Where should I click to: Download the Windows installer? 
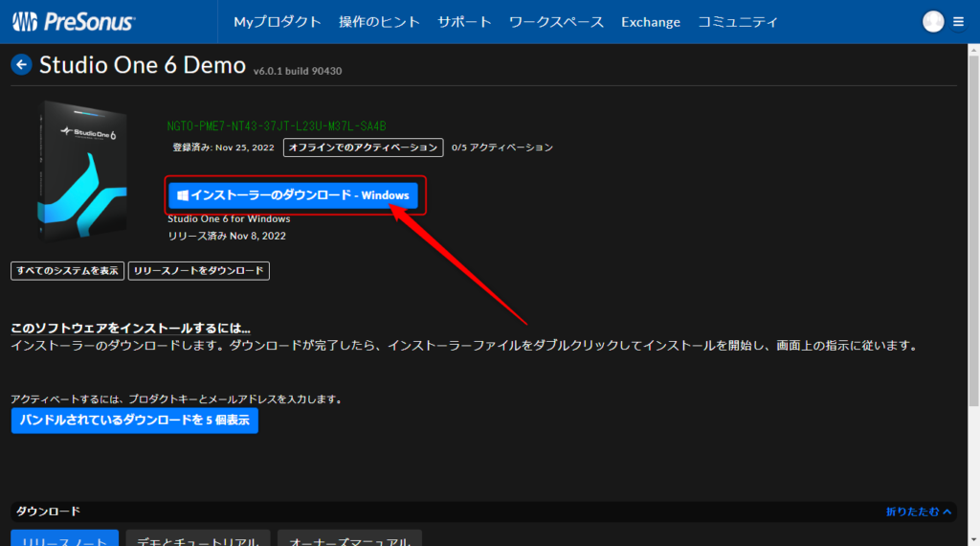293,195
